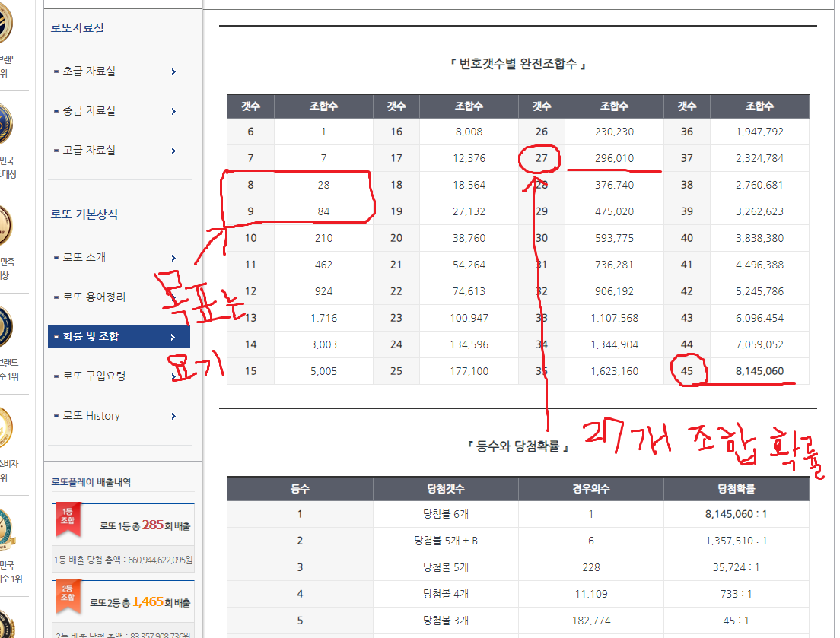Click the white arrow on 확률 및 조합

(x=173, y=337)
